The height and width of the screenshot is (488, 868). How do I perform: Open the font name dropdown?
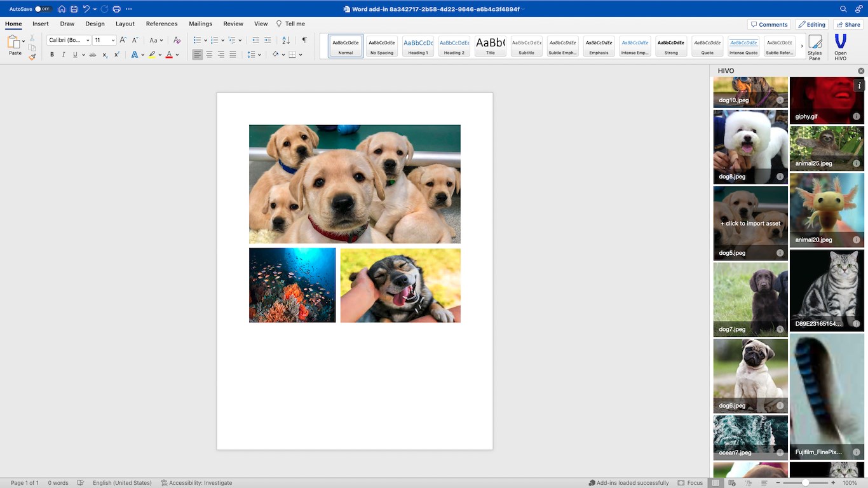point(88,40)
